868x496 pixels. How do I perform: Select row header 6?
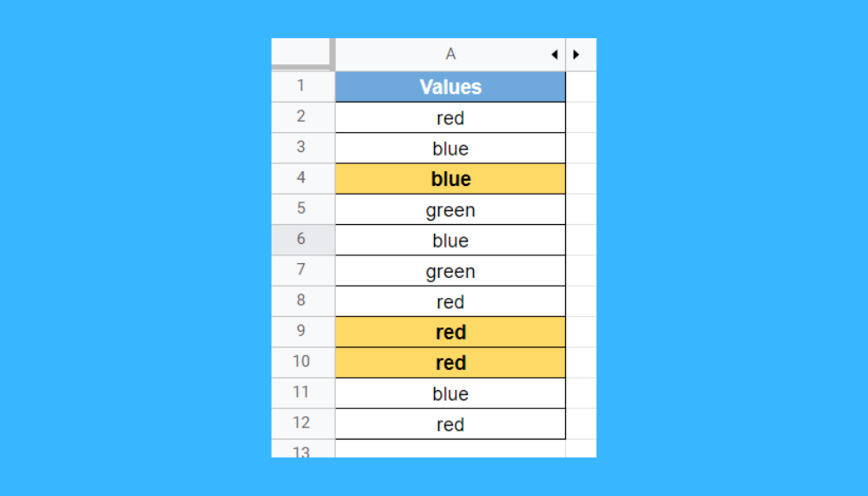click(302, 240)
